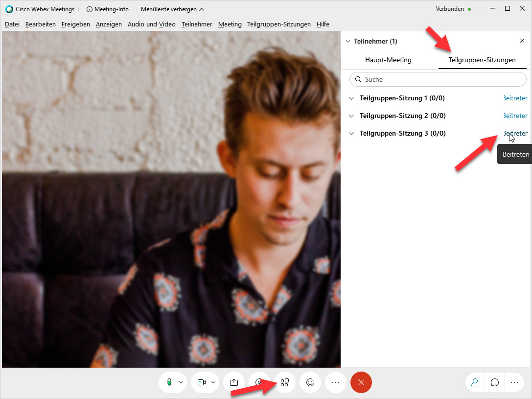The image size is (532, 399).
Task: Open the reactions smiley icon
Action: (310, 382)
